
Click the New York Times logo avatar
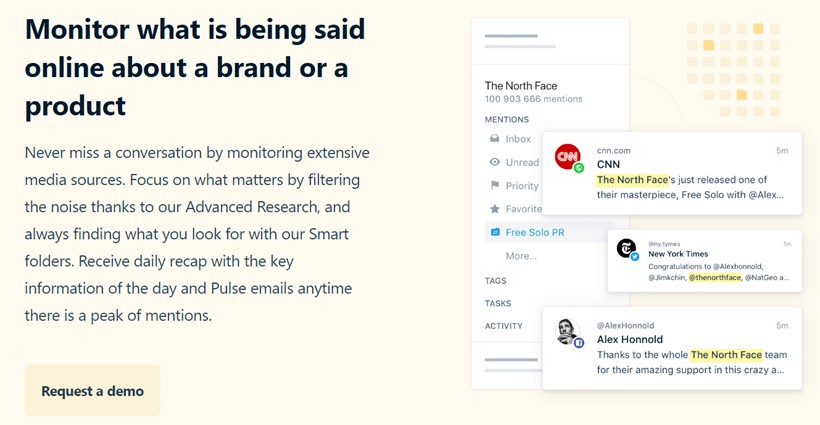(625, 247)
